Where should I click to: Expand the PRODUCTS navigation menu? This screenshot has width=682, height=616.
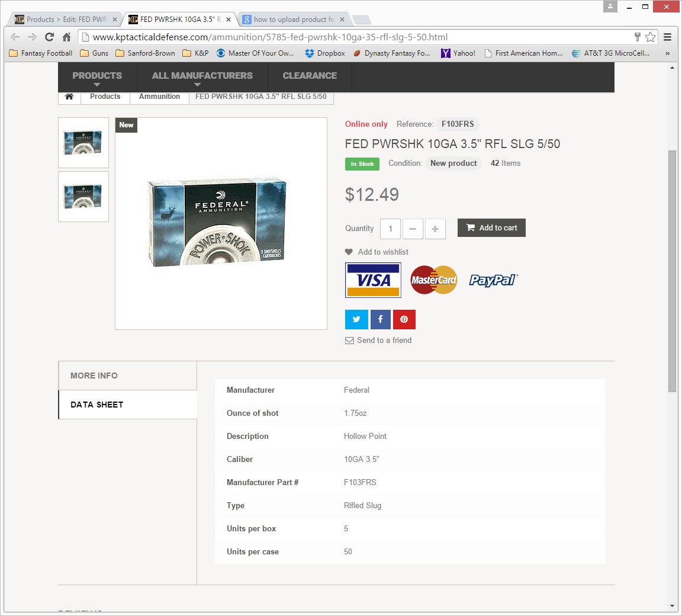(97, 77)
